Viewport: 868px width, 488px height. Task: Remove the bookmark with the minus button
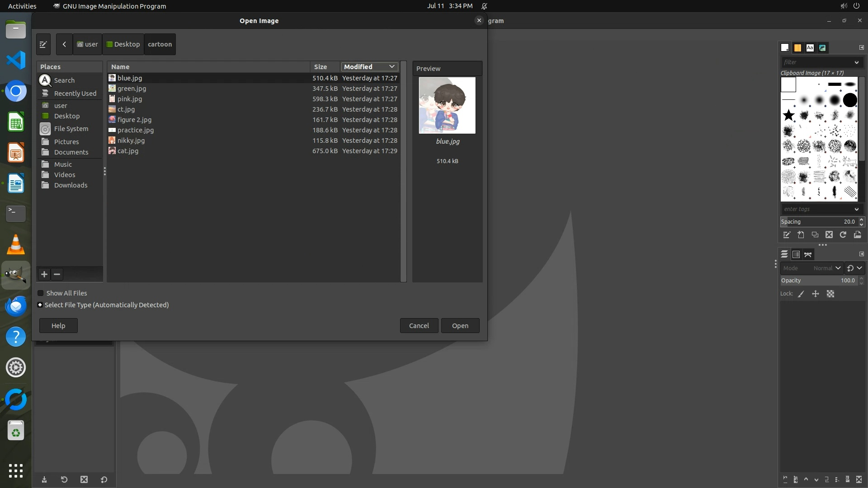click(57, 274)
